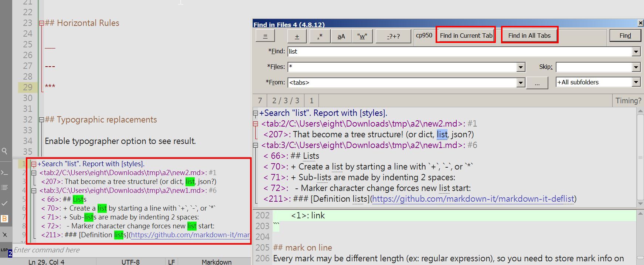Select '< 70>: + Create a list' row in dialog
Viewport: 644px width, 265px height.
point(368,167)
